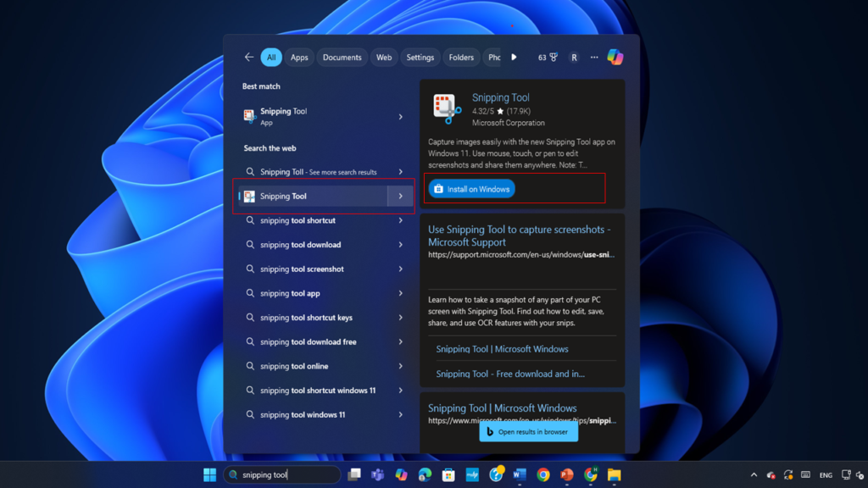Click the R account avatar

(x=574, y=58)
